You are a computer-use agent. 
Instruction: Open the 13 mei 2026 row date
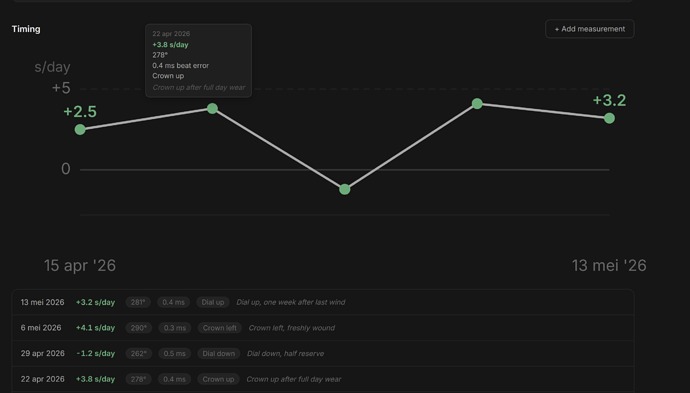42,302
